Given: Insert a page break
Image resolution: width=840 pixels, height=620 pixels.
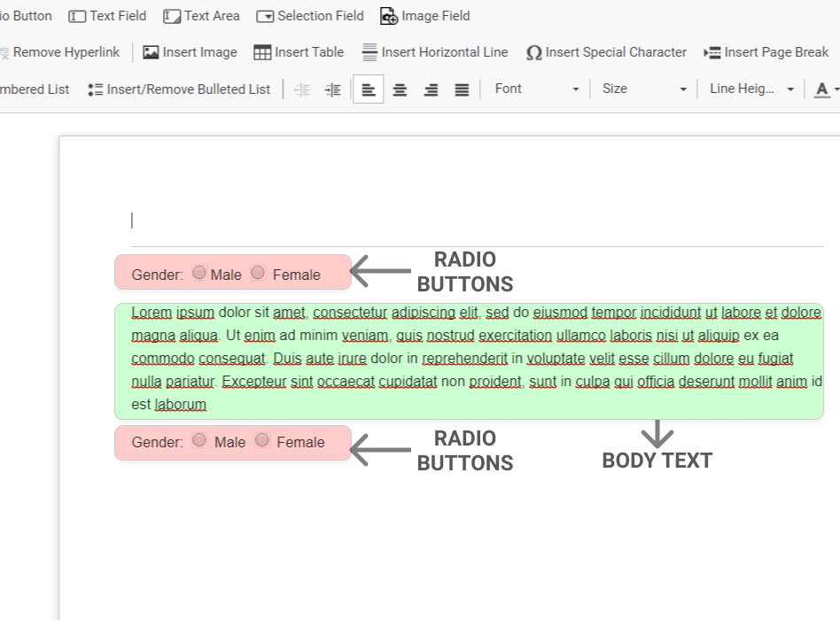Looking at the screenshot, I should [x=766, y=52].
